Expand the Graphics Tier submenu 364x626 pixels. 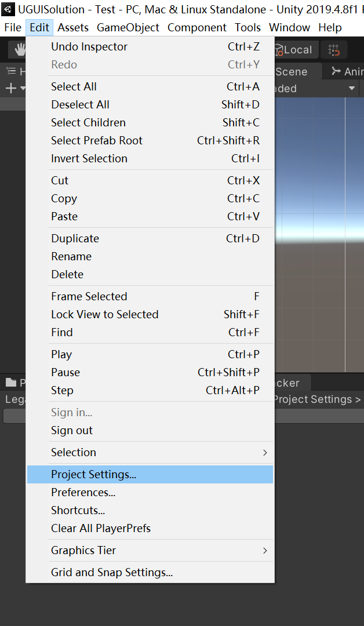click(x=150, y=550)
